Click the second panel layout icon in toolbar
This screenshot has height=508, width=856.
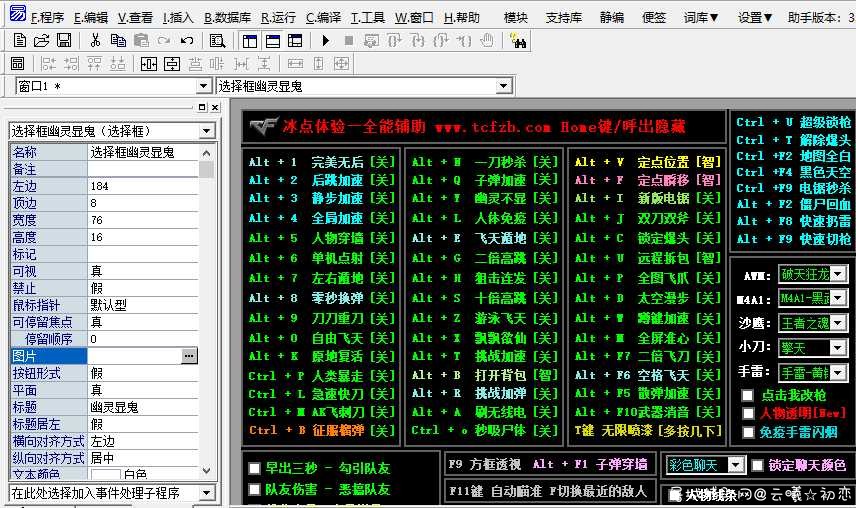click(x=273, y=41)
